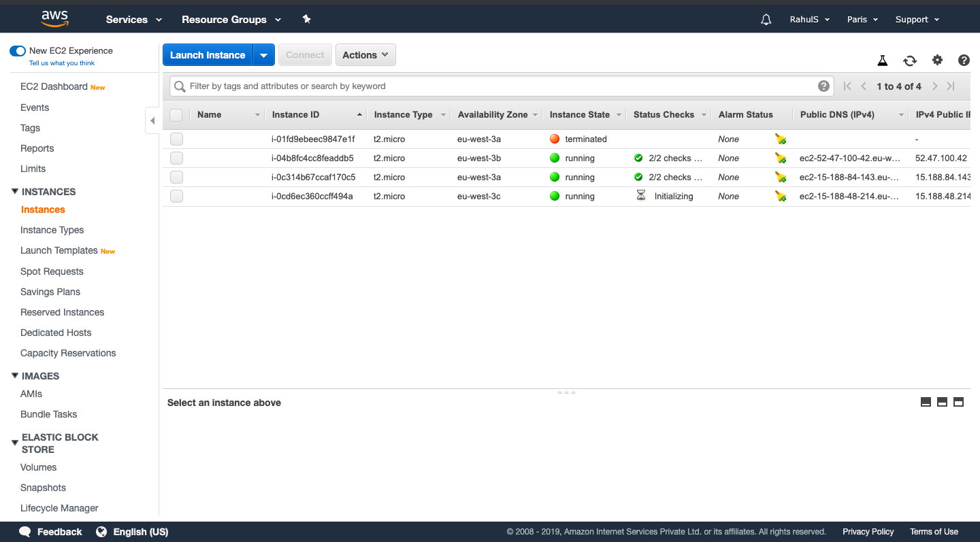Open the Actions dropdown
This screenshot has width=980, height=542.
[x=365, y=54]
